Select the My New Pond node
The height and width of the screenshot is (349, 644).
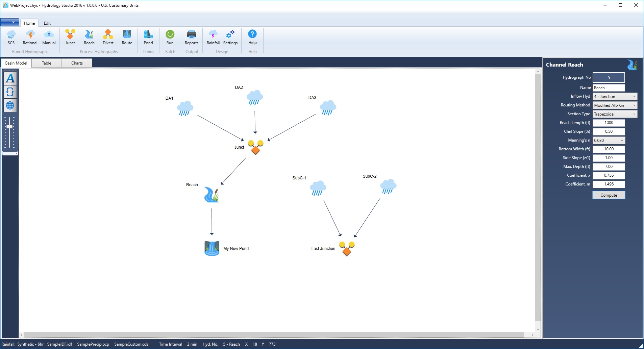click(x=212, y=248)
